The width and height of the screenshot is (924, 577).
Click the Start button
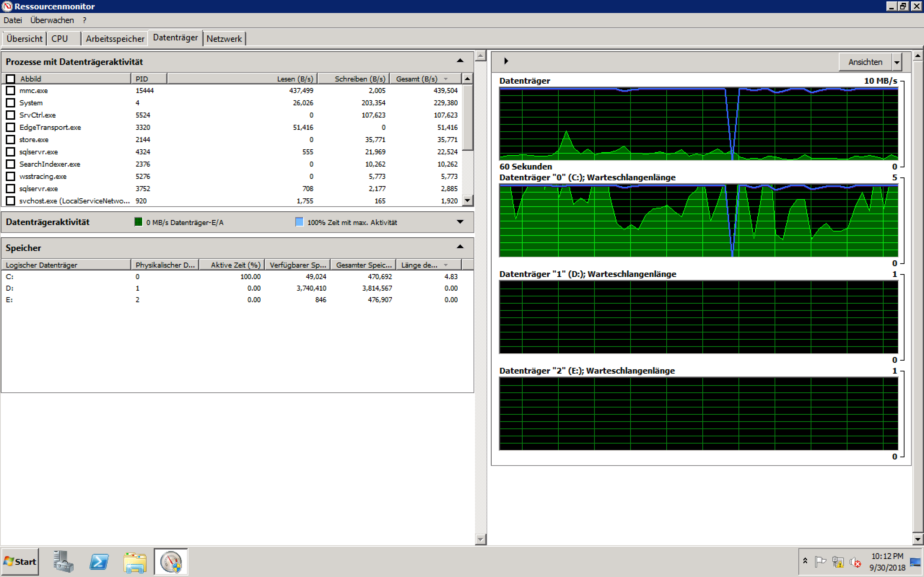[20, 561]
